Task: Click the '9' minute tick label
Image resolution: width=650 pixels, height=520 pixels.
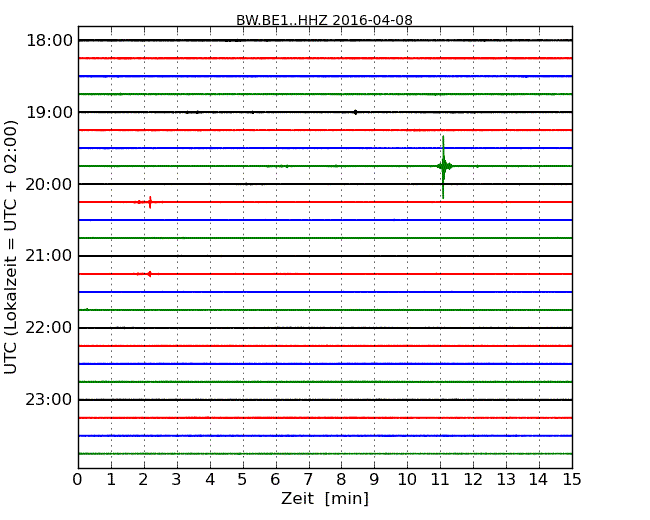Action: pyautogui.click(x=374, y=480)
